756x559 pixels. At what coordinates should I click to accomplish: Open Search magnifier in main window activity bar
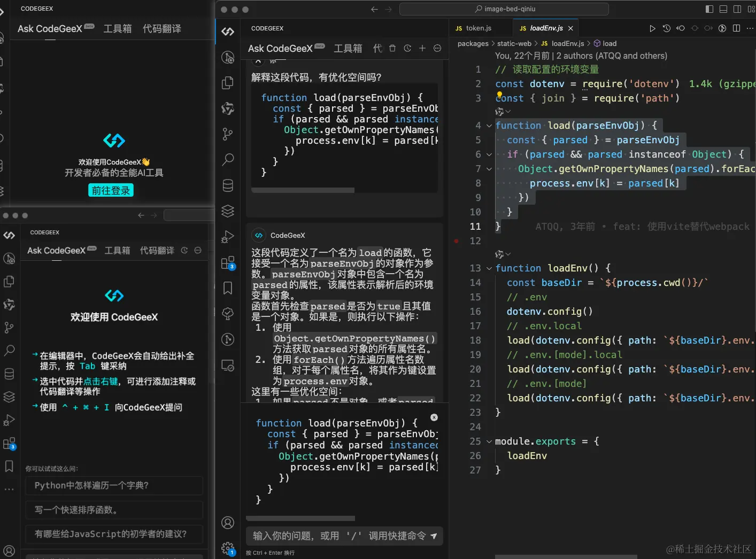coord(228,159)
